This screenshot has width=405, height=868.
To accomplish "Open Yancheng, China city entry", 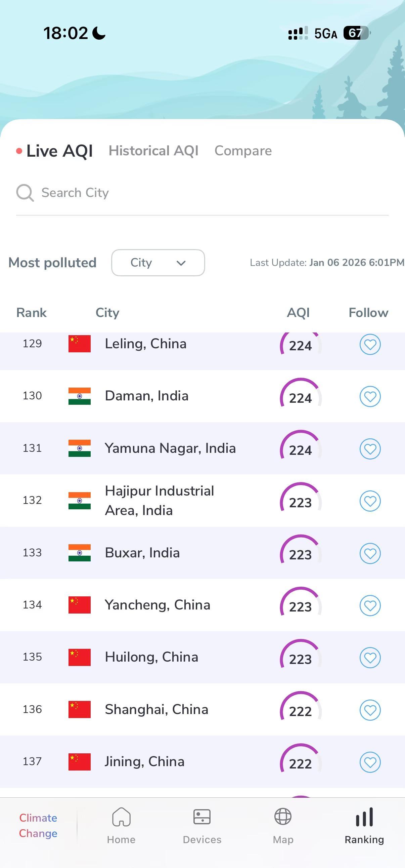I will 157,605.
